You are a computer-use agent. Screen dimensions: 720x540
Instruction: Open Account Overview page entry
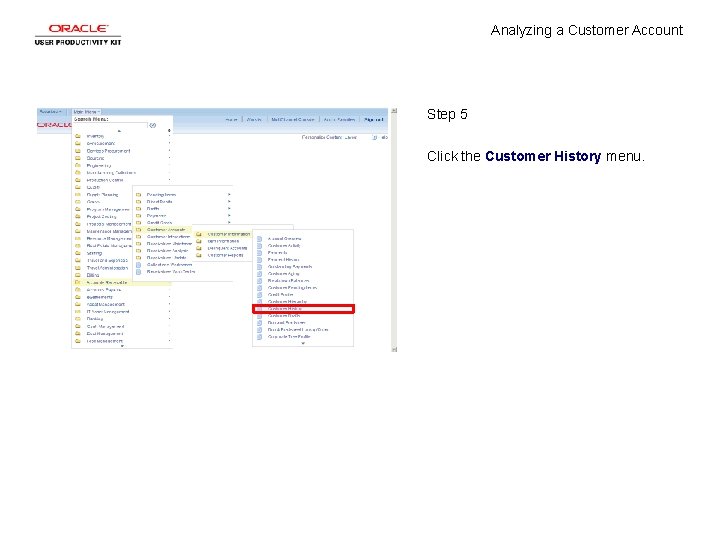285,239
